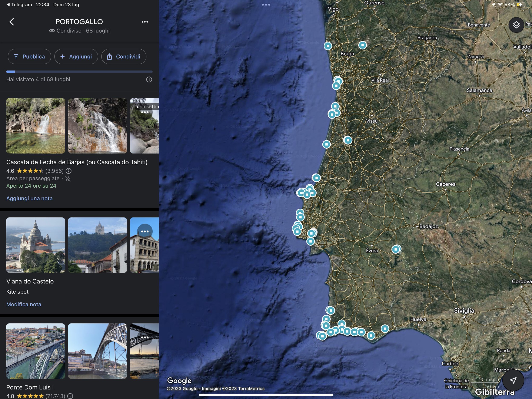Image resolution: width=532 pixels, height=399 pixels.
Task: Open first Viana do Castelo basilica photo
Action: pos(36,245)
